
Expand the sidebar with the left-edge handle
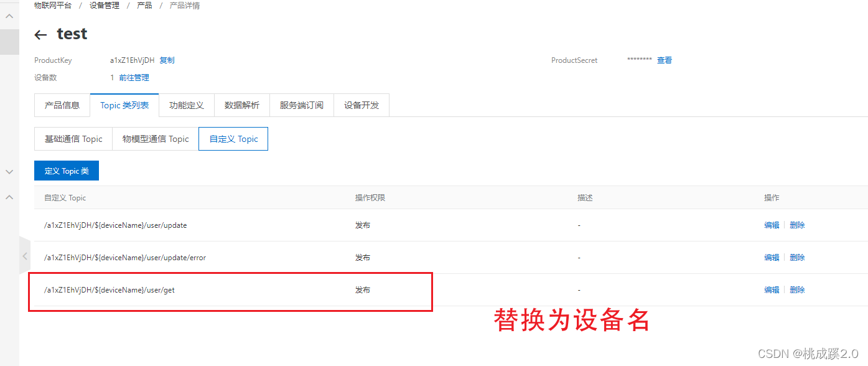click(x=24, y=255)
